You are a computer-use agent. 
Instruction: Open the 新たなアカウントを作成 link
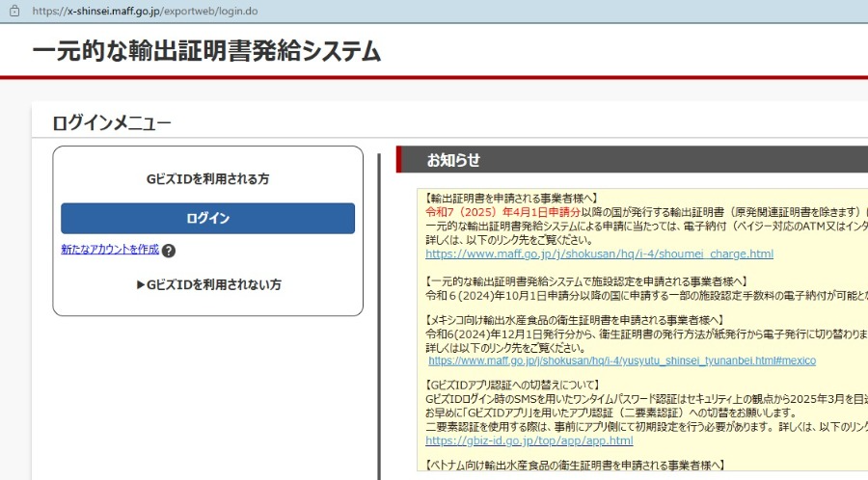(110, 250)
